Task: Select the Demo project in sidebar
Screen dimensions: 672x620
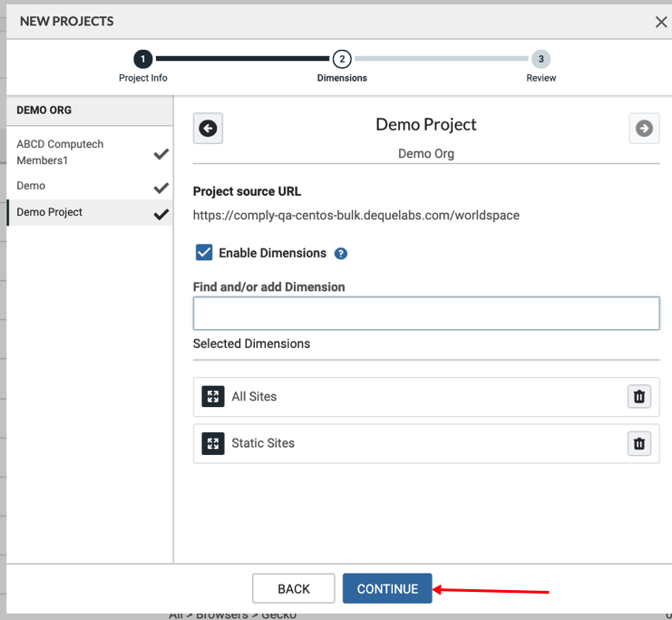Action: pyautogui.click(x=31, y=186)
